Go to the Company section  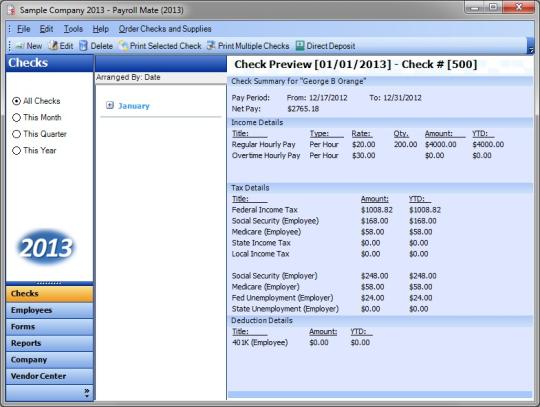(x=49, y=360)
